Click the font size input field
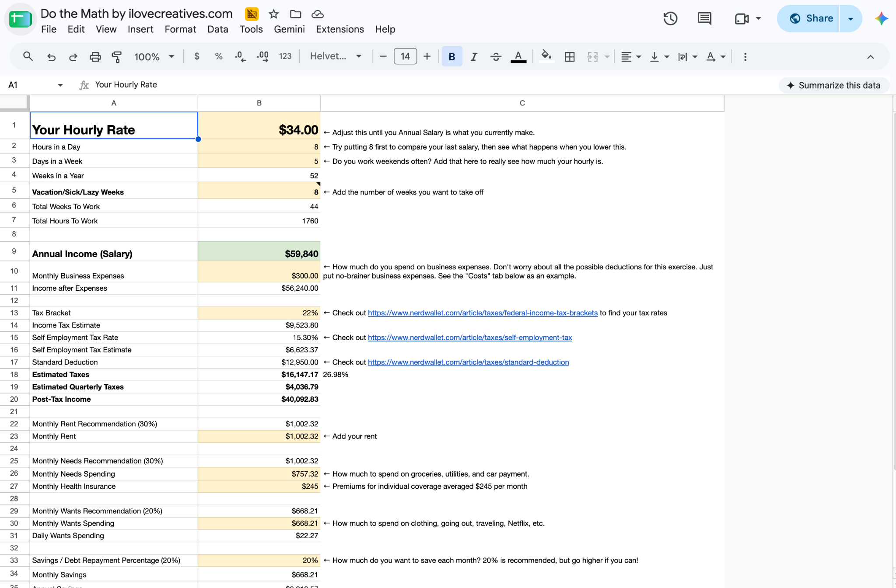The height and width of the screenshot is (588, 896). tap(405, 56)
